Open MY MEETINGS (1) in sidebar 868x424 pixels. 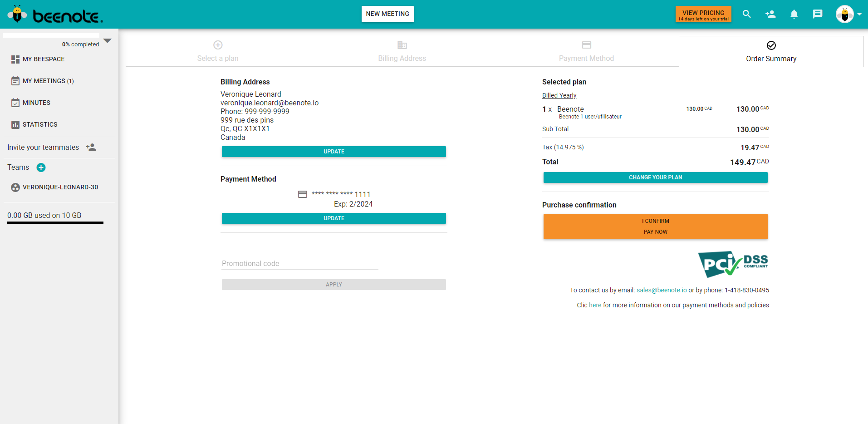pyautogui.click(x=48, y=81)
